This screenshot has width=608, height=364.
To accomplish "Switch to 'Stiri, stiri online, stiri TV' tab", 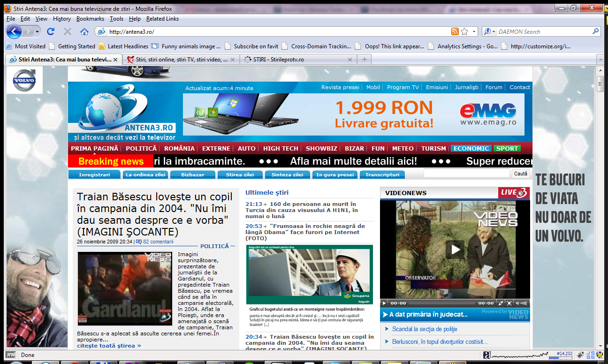I will pos(181,60).
